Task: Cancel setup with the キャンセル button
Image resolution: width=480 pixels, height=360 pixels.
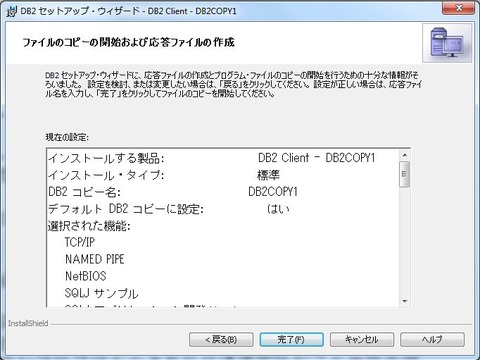Action: [x=362, y=339]
